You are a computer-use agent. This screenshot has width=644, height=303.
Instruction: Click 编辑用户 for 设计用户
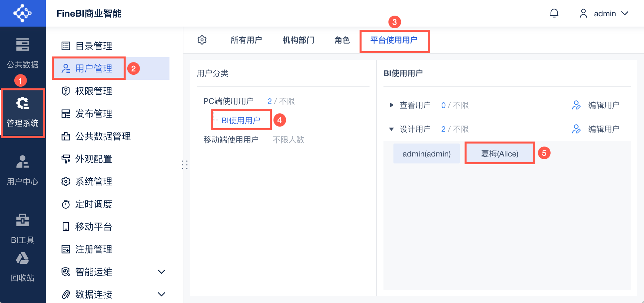tap(596, 129)
